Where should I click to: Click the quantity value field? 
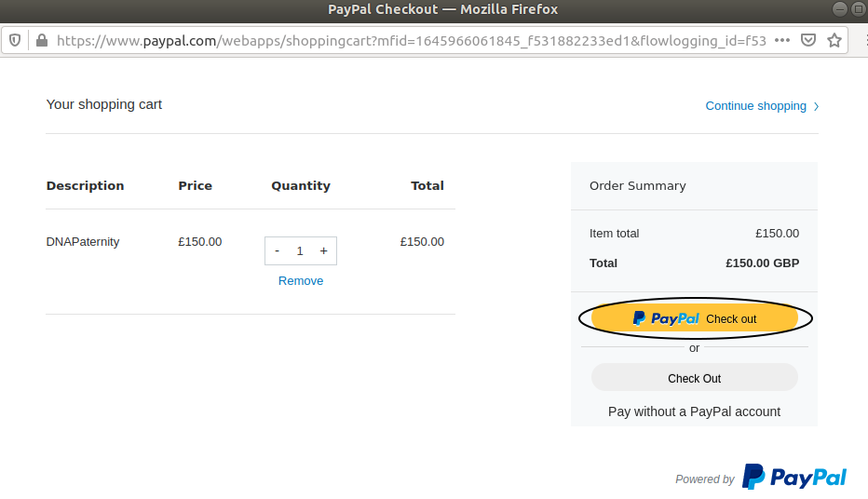pos(300,250)
